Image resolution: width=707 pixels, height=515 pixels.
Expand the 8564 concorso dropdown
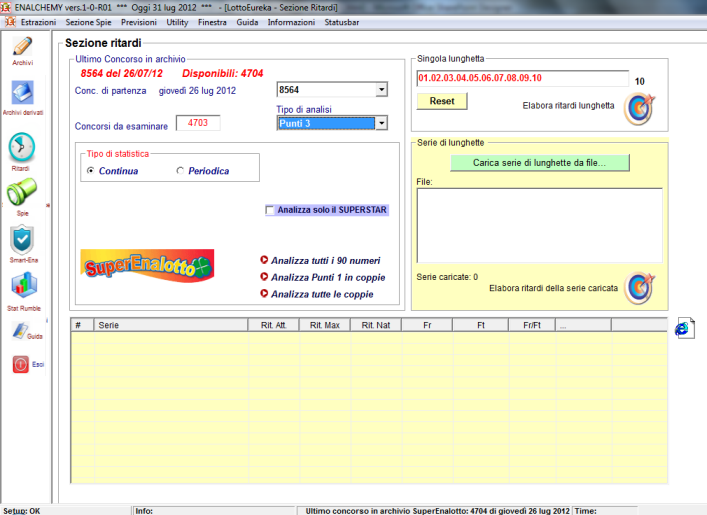(381, 89)
